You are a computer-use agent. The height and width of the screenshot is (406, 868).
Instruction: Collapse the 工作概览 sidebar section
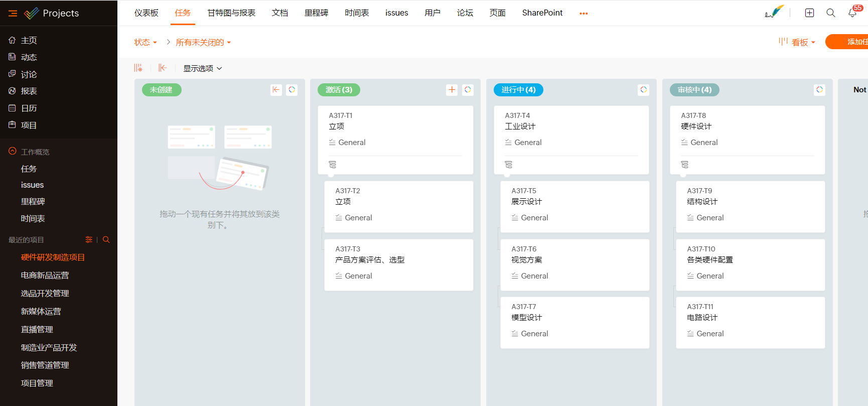point(13,152)
